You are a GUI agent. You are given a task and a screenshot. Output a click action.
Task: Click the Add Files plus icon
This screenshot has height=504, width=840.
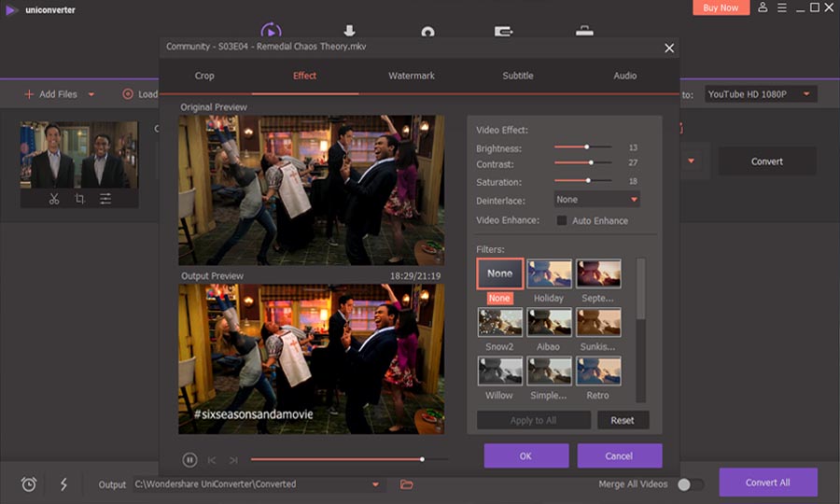click(x=29, y=94)
